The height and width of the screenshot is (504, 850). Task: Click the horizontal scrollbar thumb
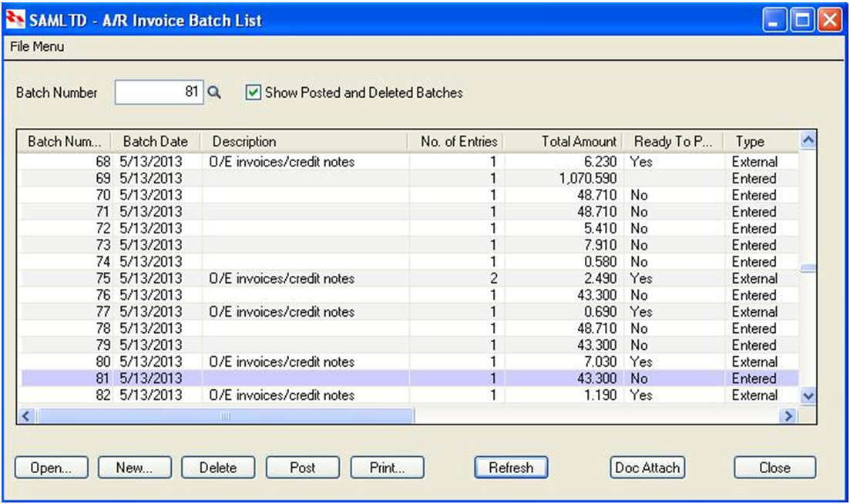(226, 416)
